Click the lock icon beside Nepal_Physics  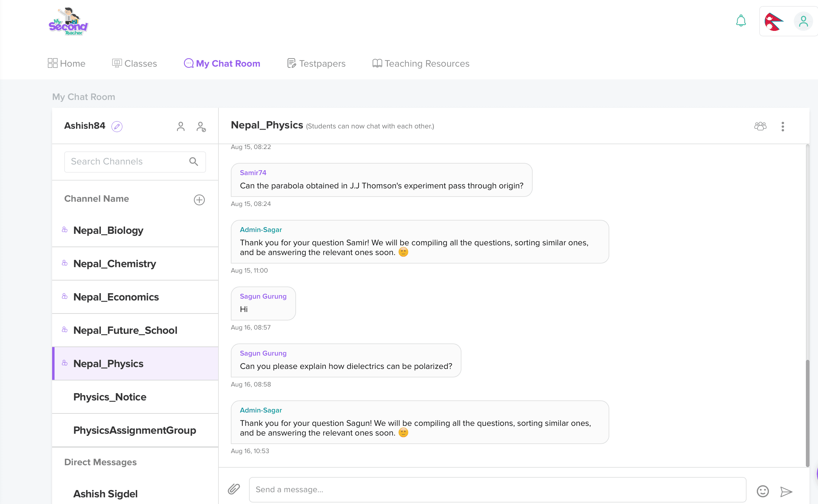pyautogui.click(x=65, y=363)
